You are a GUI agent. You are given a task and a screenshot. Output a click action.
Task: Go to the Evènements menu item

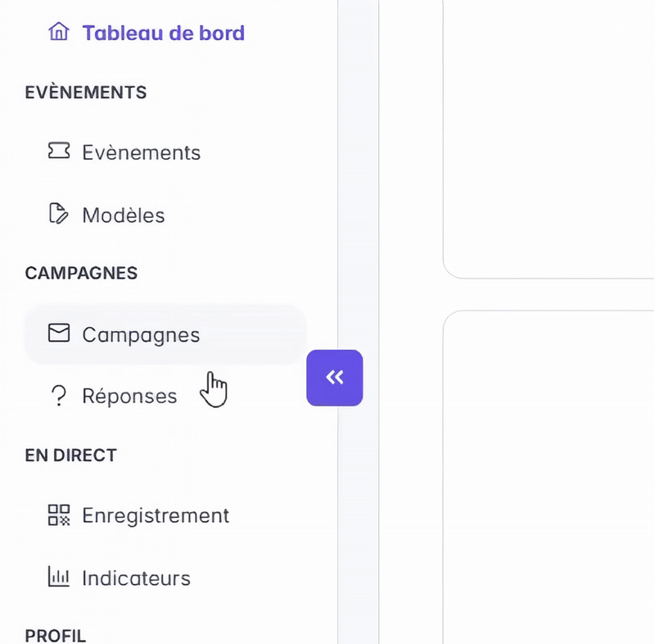click(141, 152)
